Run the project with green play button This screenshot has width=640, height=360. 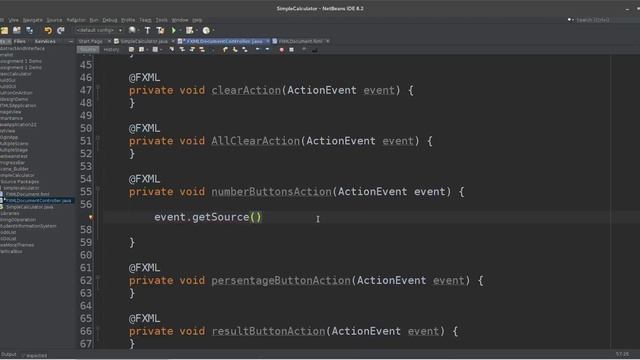[x=174, y=30]
